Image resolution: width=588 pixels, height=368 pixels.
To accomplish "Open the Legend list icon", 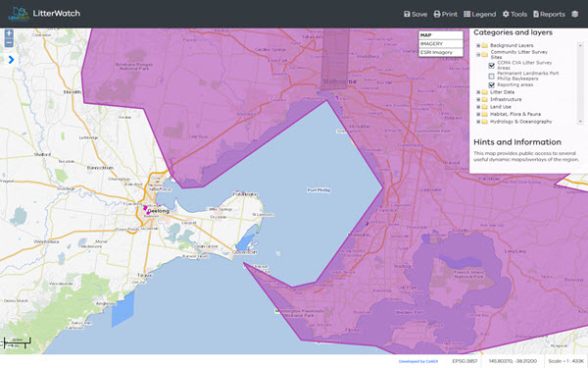I will [466, 14].
